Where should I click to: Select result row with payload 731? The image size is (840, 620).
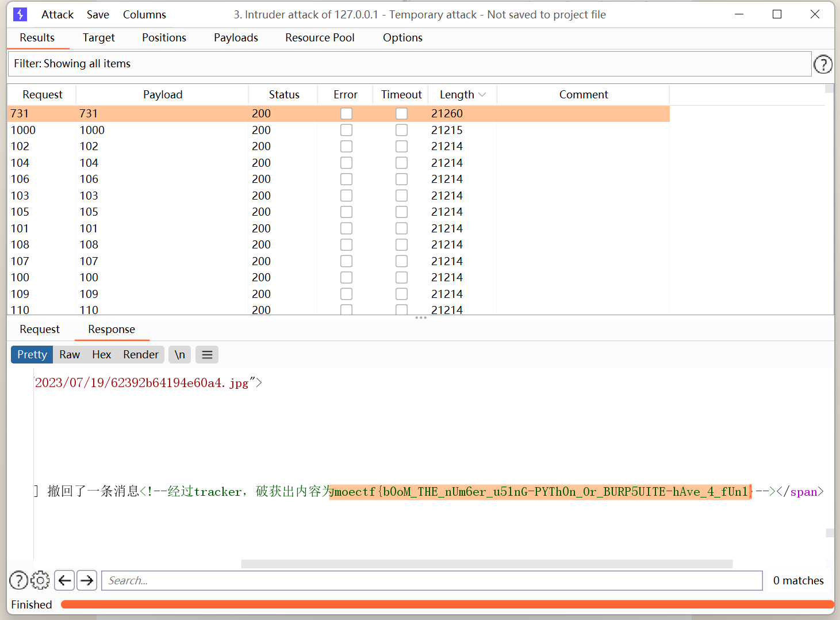(339, 114)
